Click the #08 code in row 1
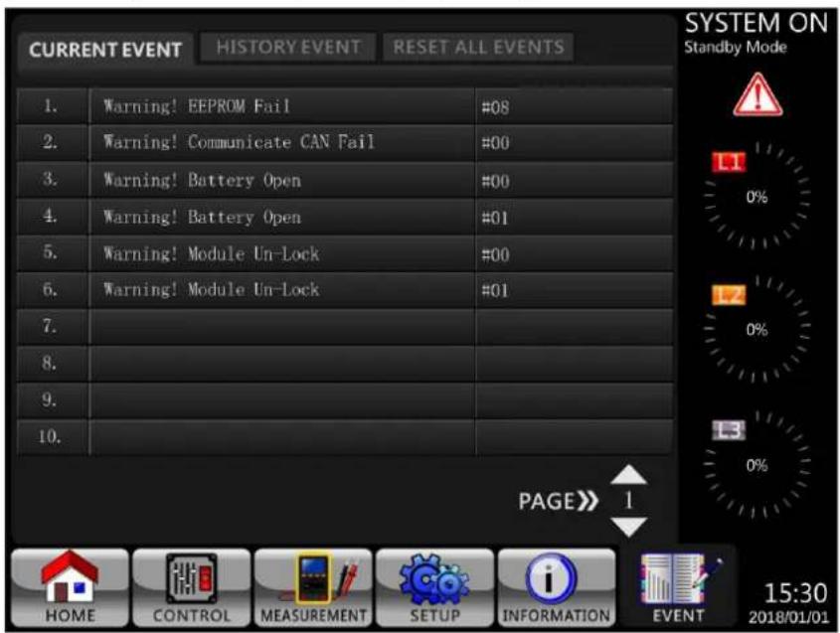This screenshot has width=840, height=633. pos(495,107)
